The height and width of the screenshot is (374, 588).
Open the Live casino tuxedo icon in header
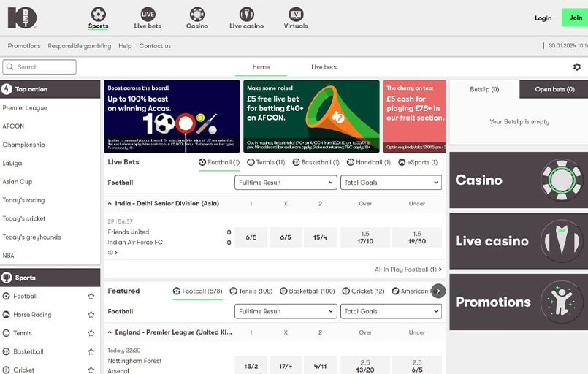point(246,15)
